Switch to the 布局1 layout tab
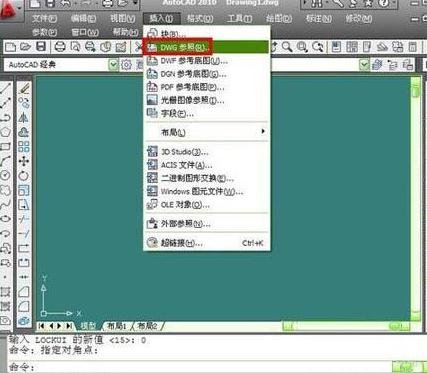427x373 pixels. pos(116,326)
